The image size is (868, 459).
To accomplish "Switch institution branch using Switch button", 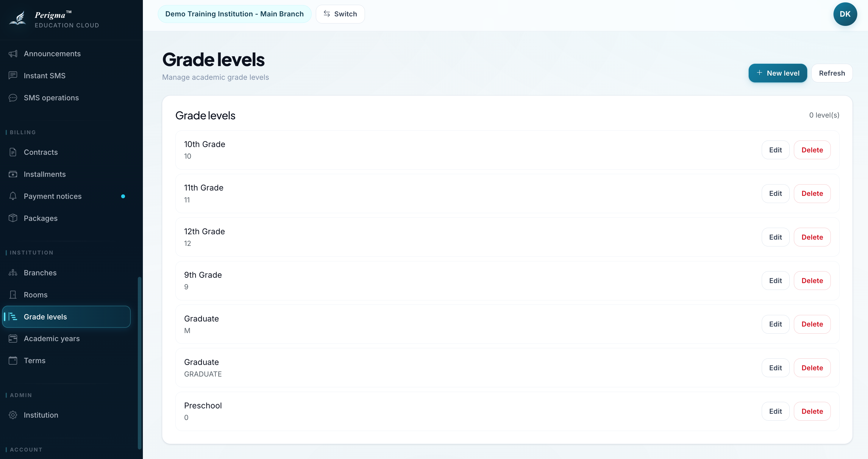I will coord(340,14).
